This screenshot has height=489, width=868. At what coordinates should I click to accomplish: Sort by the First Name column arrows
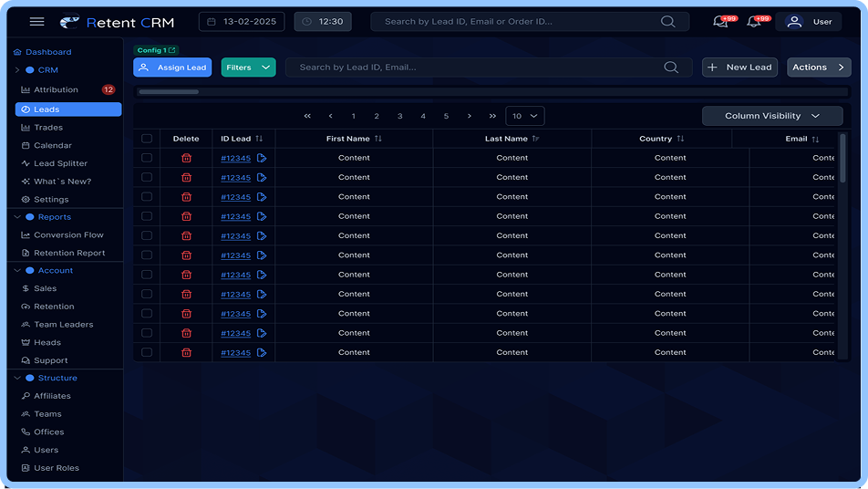pos(378,139)
